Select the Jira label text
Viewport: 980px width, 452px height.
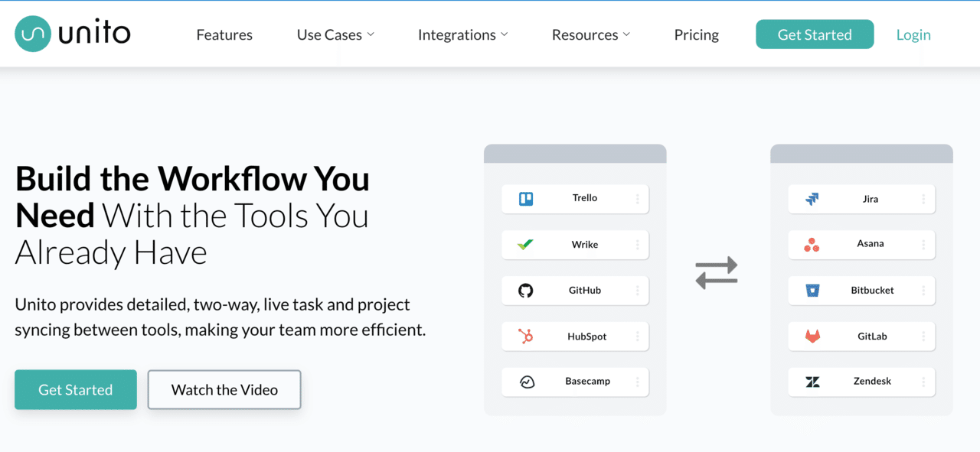click(871, 200)
